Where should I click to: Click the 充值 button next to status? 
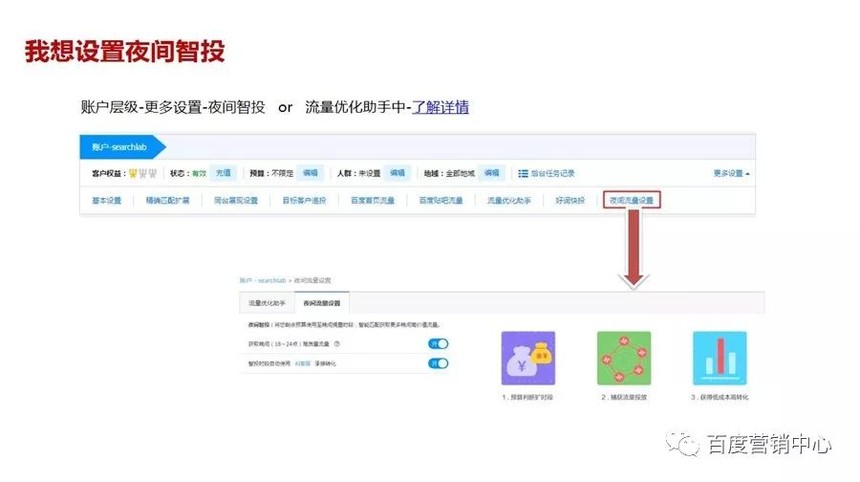[x=223, y=173]
